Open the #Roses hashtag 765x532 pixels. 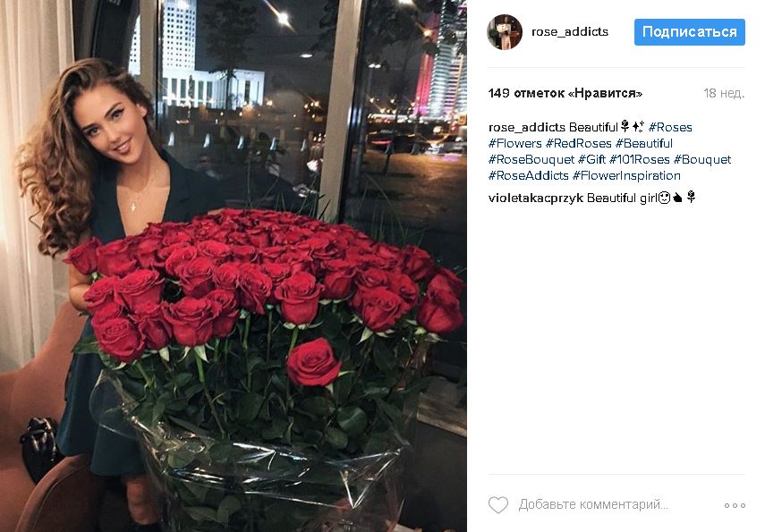670,127
